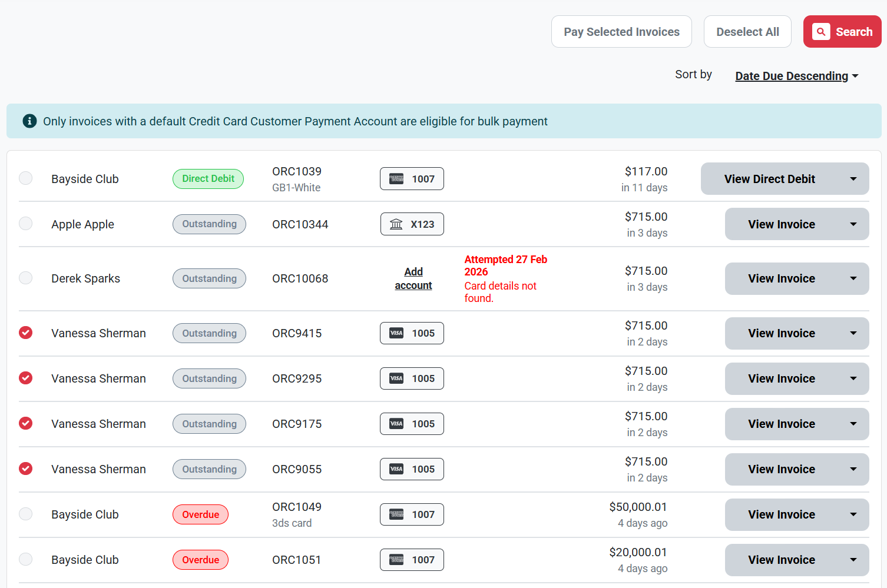Click the Apple Apple customer name
The image size is (887, 588).
[82, 224]
